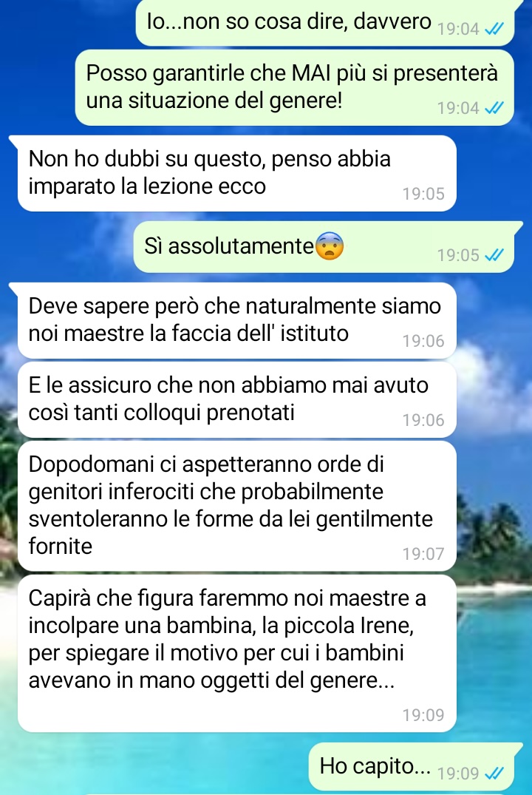Tap read checkmarks on 'Sì assolutamente' message
Viewport: 532px width, 795px height.
pyautogui.click(x=494, y=254)
